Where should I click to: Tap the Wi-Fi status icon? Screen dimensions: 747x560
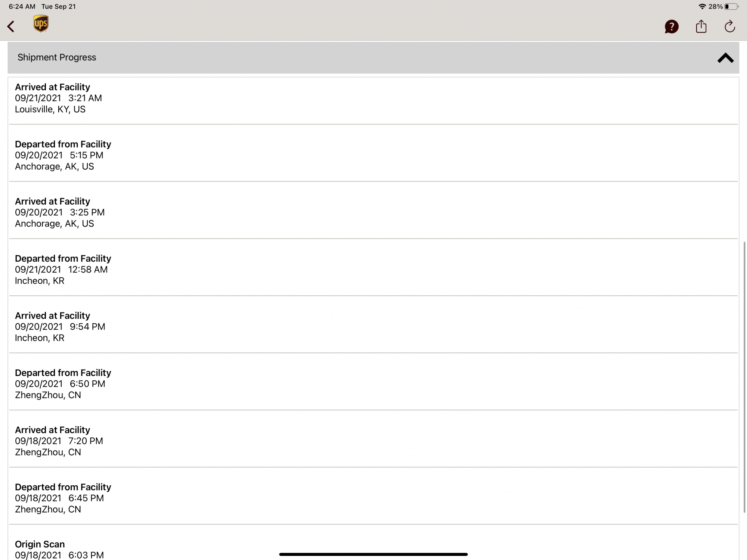click(702, 6)
